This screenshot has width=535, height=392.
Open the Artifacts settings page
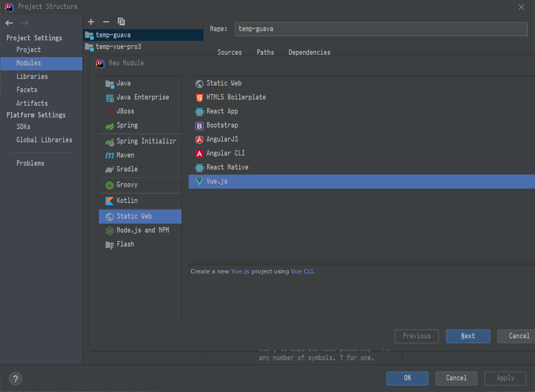click(32, 103)
